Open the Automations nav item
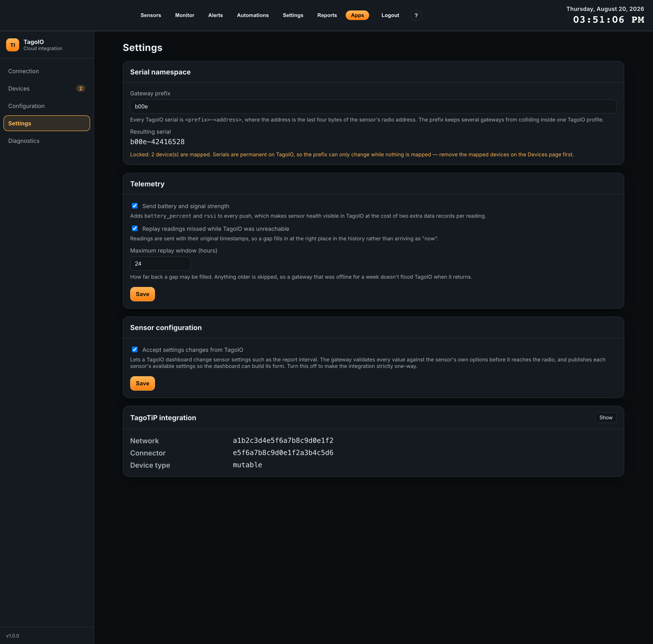Image resolution: width=653 pixels, height=644 pixels. pos(253,15)
